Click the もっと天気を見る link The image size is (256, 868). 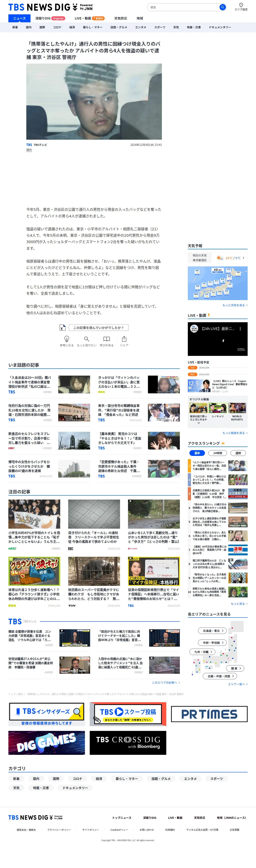pos(235,305)
